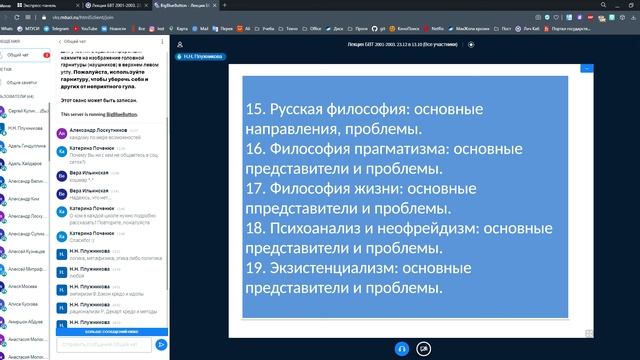Open the git GitHub bookmark
This screenshot has width=640, height=360.
click(378, 29)
